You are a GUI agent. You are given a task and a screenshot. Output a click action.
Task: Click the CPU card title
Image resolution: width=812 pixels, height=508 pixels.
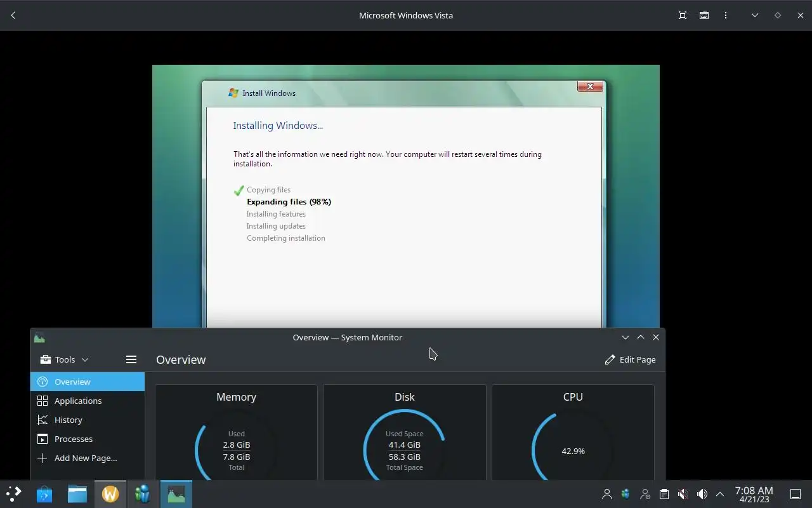573,397
